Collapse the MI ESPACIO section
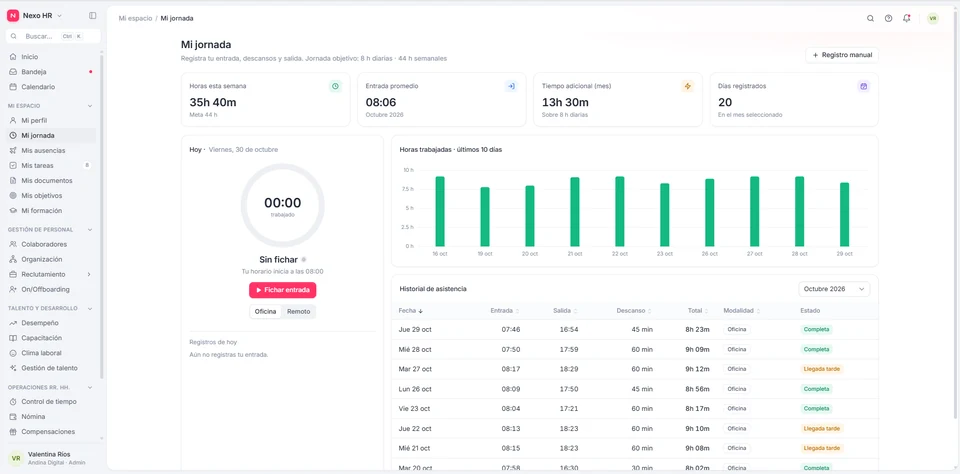This screenshot has height=474, width=960. (x=90, y=106)
